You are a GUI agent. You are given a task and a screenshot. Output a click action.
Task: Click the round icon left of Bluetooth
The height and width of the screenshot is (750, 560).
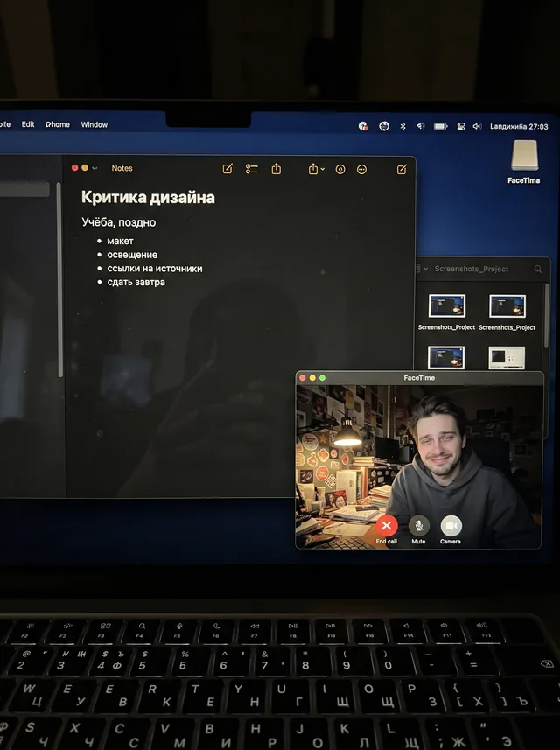coord(384,126)
